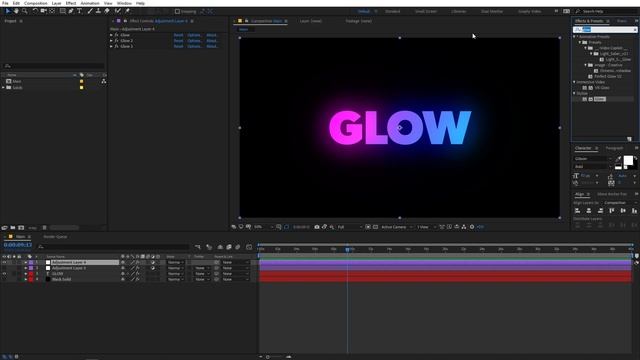
Task: Select the Brush tool
Action: click(90, 11)
